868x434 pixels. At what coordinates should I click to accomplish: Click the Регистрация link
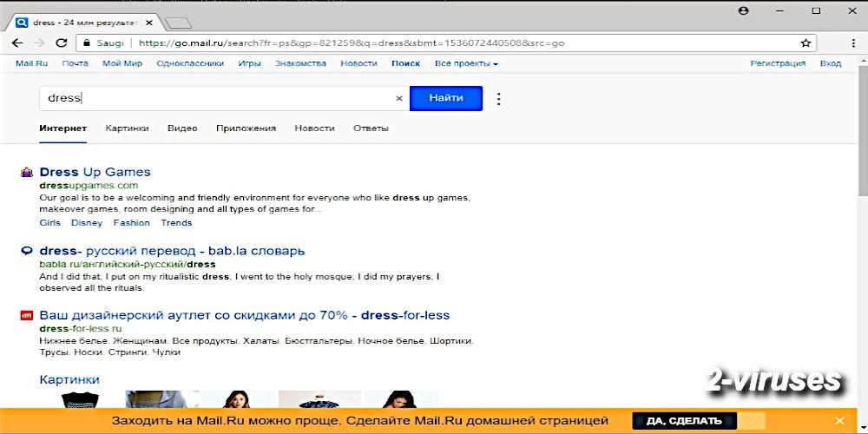(x=778, y=63)
